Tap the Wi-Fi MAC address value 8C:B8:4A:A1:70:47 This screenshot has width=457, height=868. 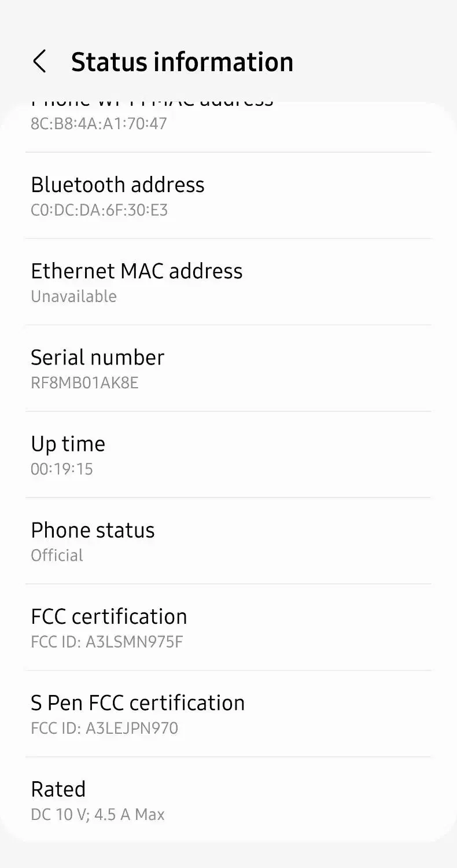pos(98,123)
